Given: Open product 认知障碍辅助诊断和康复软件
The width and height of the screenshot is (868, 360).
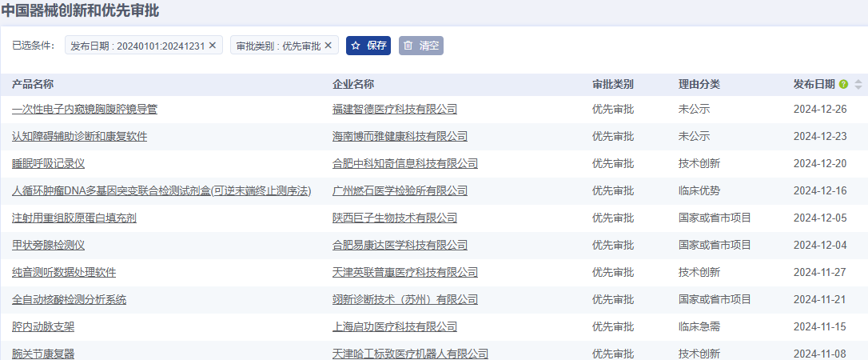Looking at the screenshot, I should coord(80,136).
